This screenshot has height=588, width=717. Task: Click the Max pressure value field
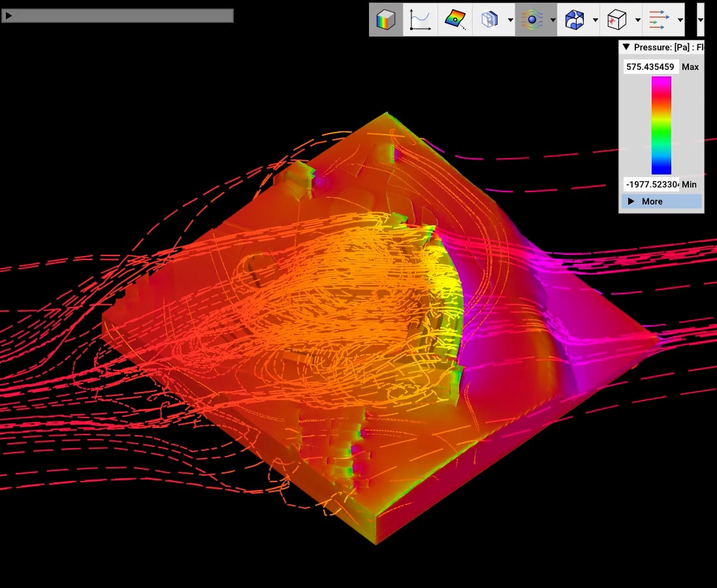[651, 67]
